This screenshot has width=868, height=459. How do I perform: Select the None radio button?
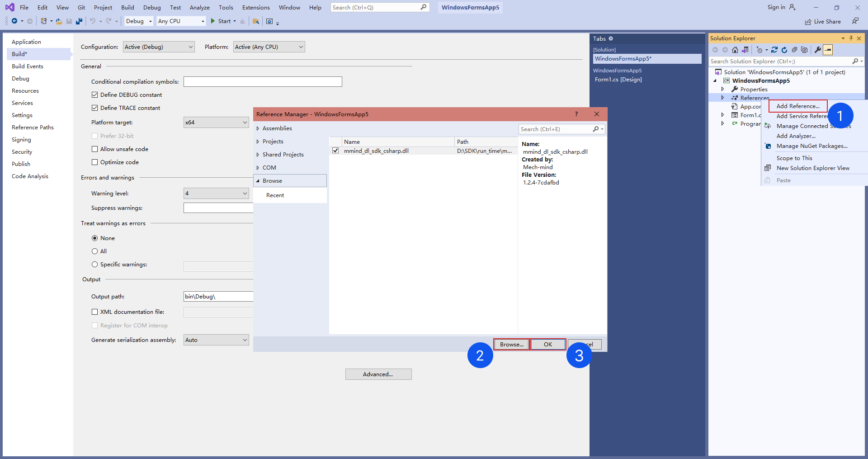coord(94,238)
